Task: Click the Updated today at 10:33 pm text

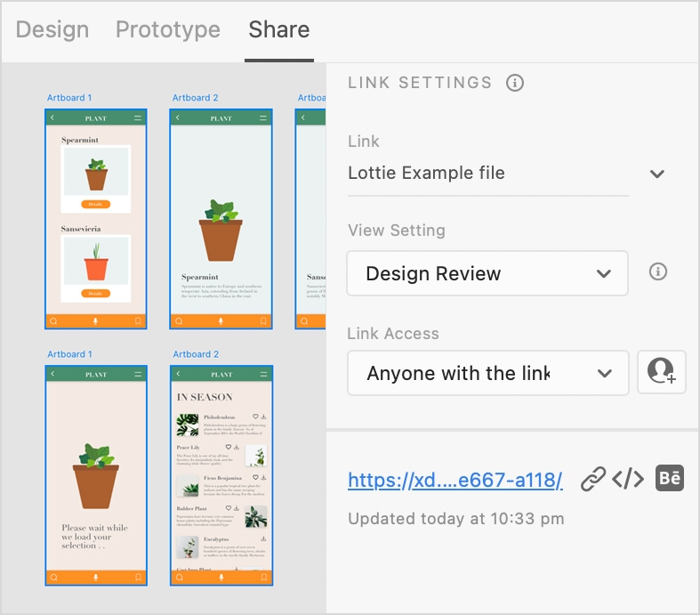Action: tap(455, 519)
